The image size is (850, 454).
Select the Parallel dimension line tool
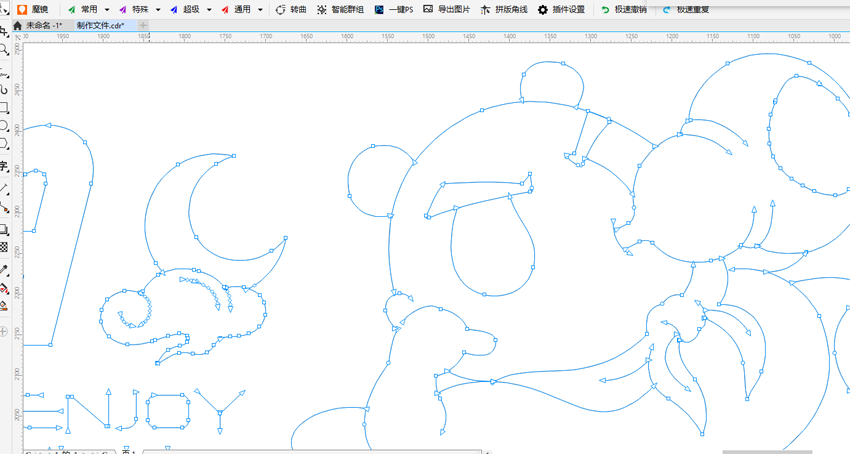[4, 189]
